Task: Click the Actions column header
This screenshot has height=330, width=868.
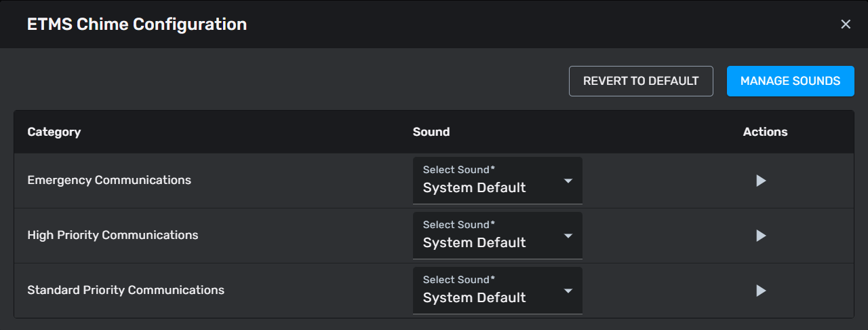Action: pyautogui.click(x=765, y=132)
